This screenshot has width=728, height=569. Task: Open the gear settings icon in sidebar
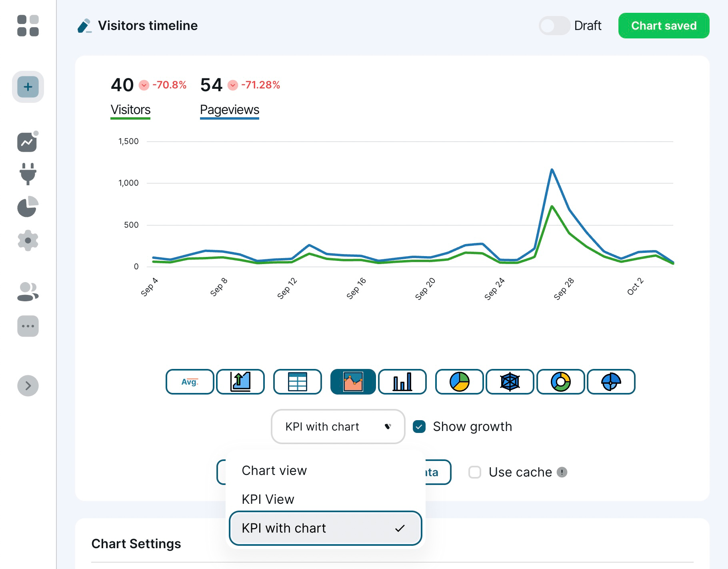coord(27,240)
